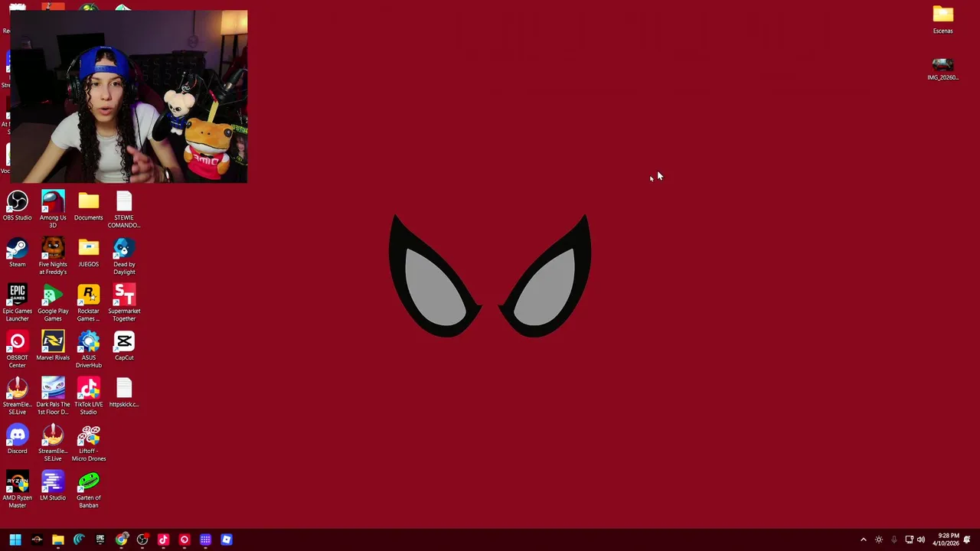
Task: Open the Roblox taskbar icon
Action: [x=227, y=540]
